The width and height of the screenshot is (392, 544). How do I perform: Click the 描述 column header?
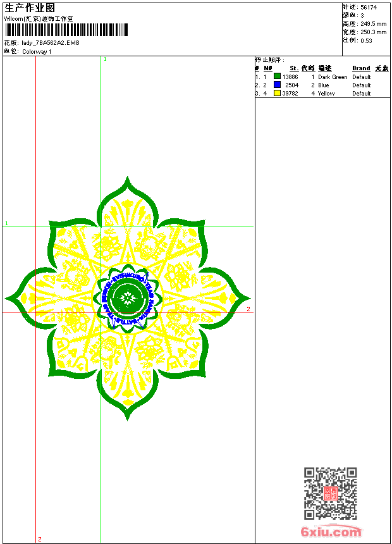click(324, 68)
